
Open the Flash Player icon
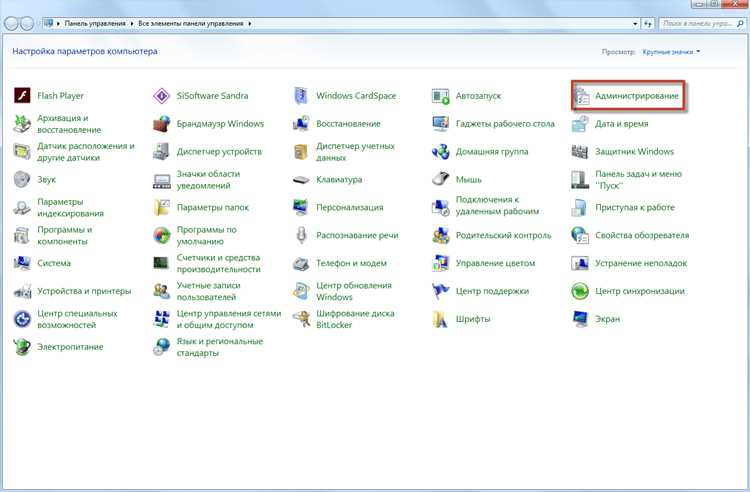(x=22, y=96)
